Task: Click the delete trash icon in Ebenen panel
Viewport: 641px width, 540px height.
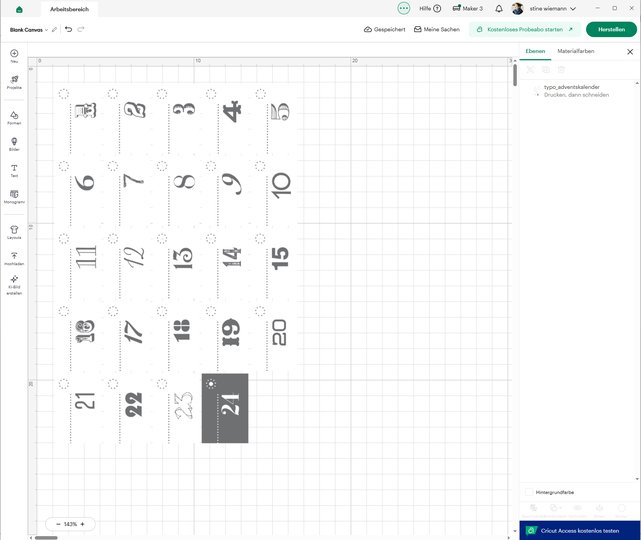Action: (561, 70)
